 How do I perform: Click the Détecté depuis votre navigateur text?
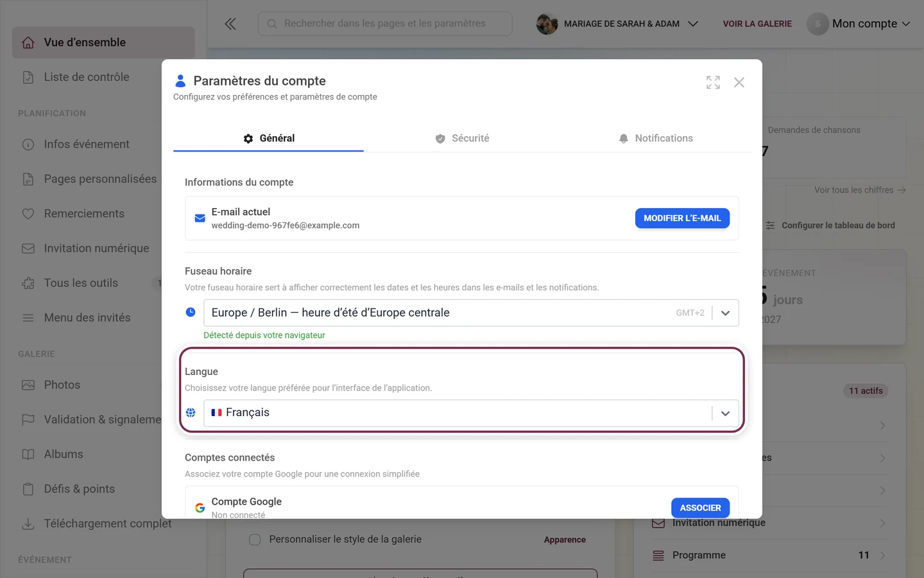(264, 335)
